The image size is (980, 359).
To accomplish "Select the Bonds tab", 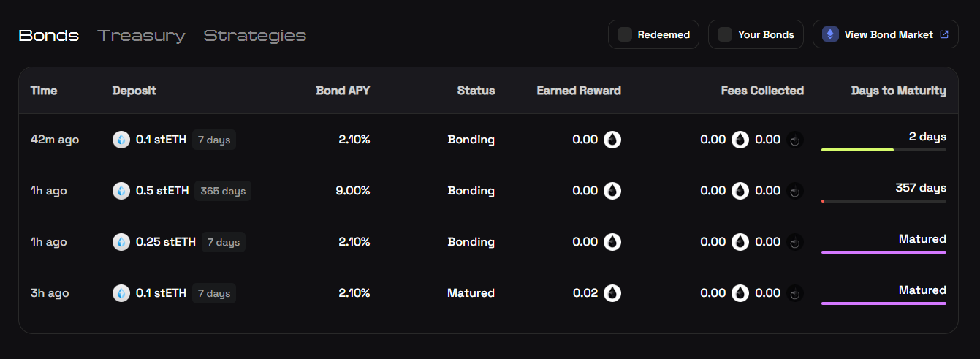I will pyautogui.click(x=49, y=35).
